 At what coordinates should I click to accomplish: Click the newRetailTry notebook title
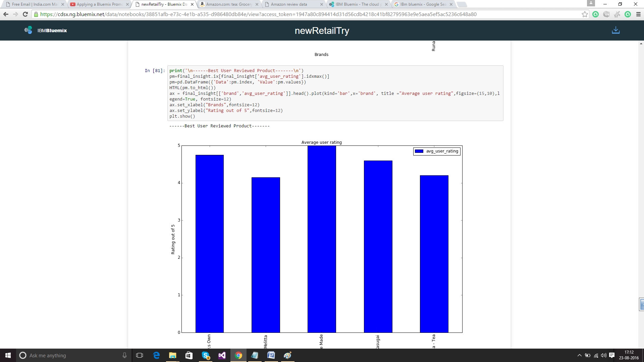(322, 31)
